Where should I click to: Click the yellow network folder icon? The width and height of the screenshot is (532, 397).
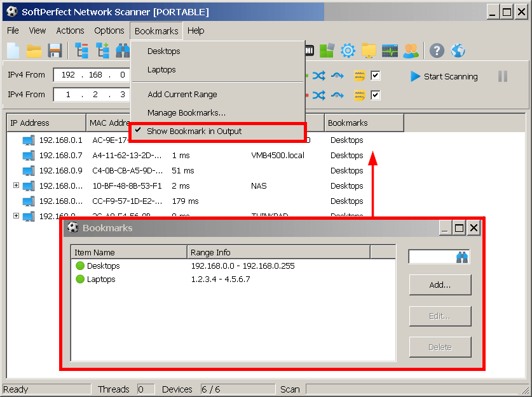[369, 51]
